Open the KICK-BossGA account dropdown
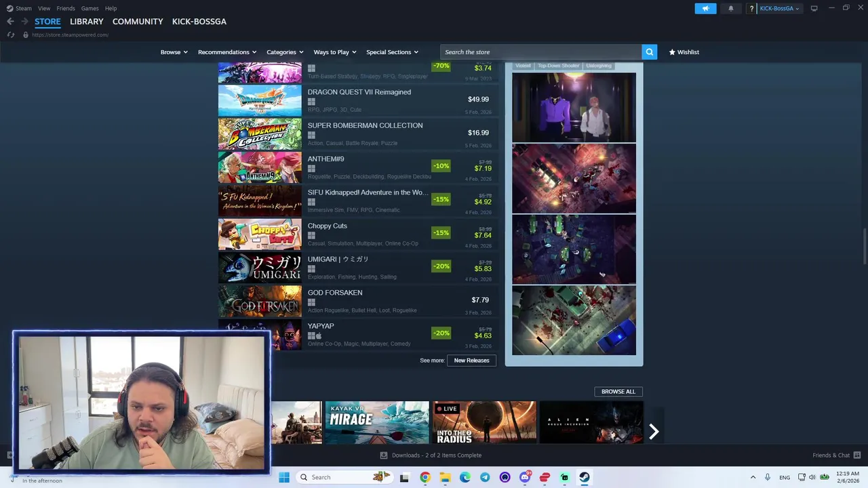 (x=779, y=8)
